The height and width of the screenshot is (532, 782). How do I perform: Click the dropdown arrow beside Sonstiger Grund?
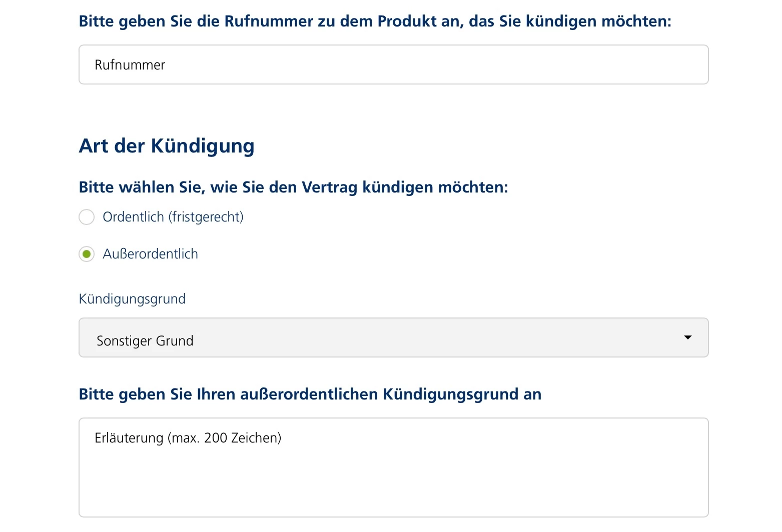(688, 337)
